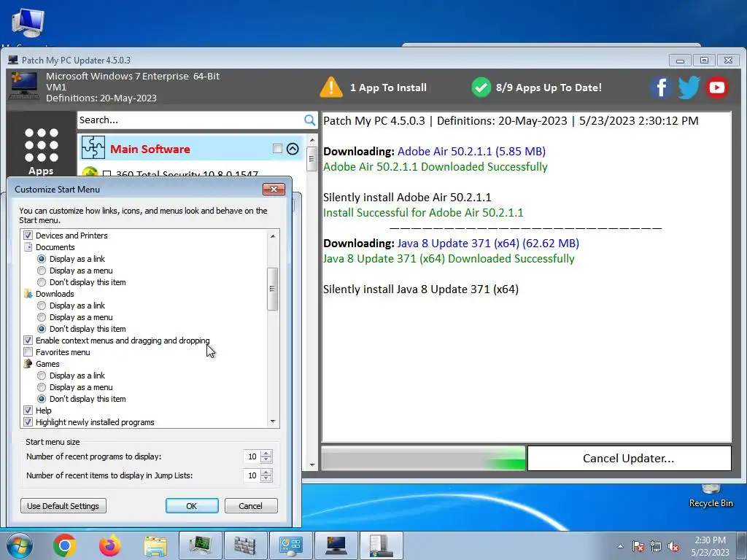Screen dimensions: 747x560
Task: Uncheck the Help checkbox
Action: (28, 411)
